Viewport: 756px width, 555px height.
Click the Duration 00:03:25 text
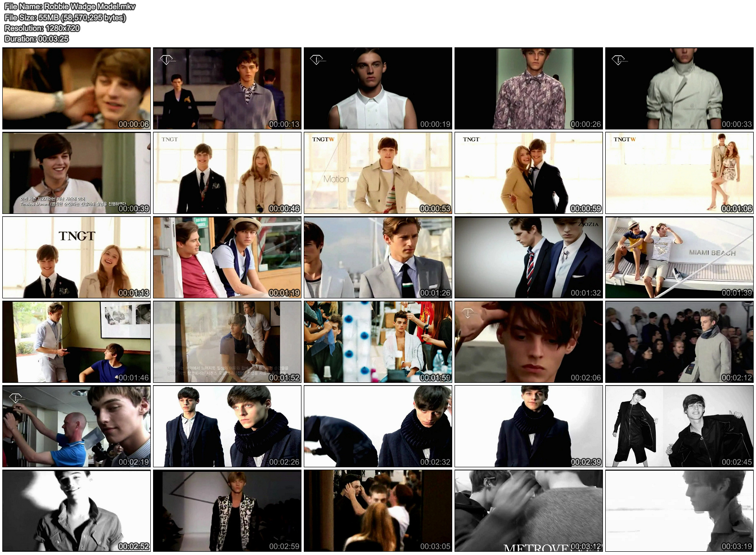pyautogui.click(x=36, y=39)
